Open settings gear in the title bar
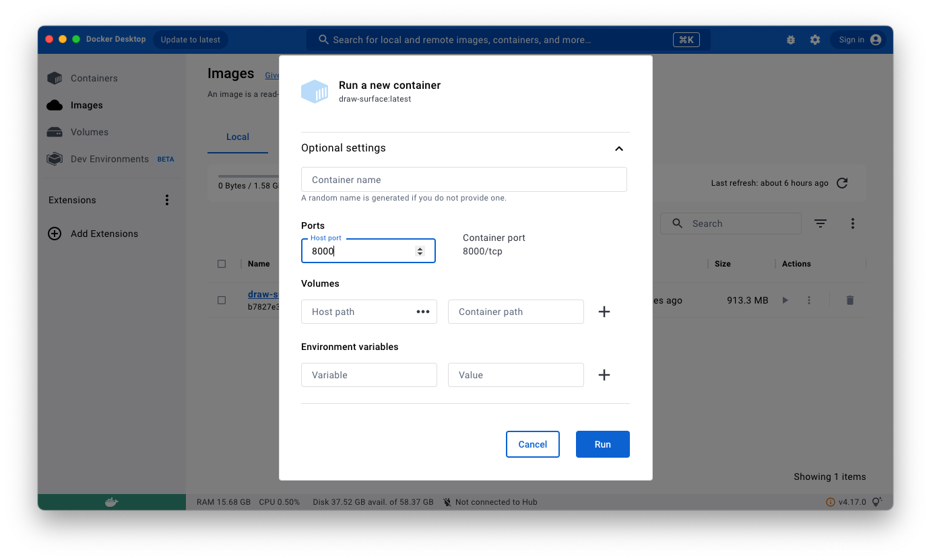 [x=815, y=40]
